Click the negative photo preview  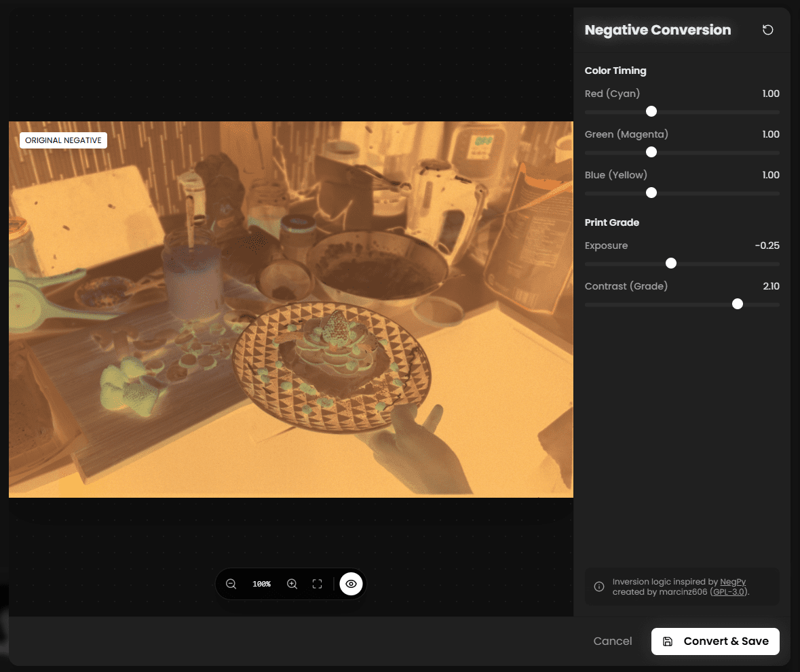291,309
